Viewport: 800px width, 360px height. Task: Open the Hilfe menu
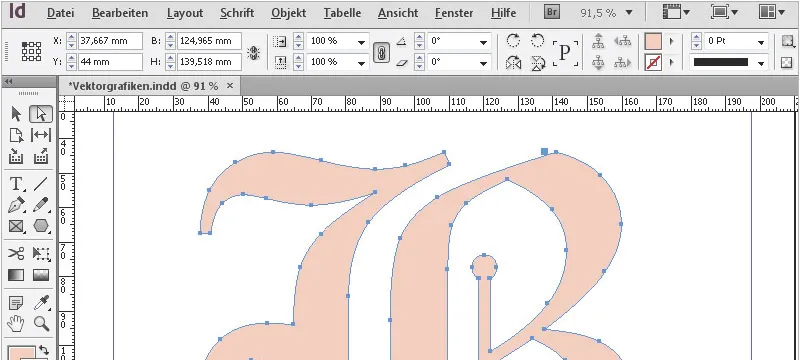(504, 13)
